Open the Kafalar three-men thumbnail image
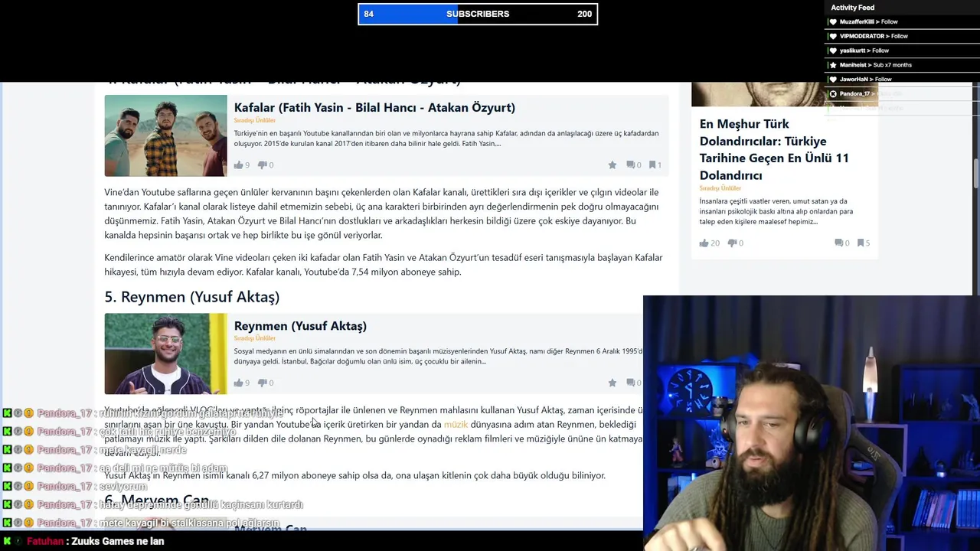The width and height of the screenshot is (980, 551). tap(165, 135)
